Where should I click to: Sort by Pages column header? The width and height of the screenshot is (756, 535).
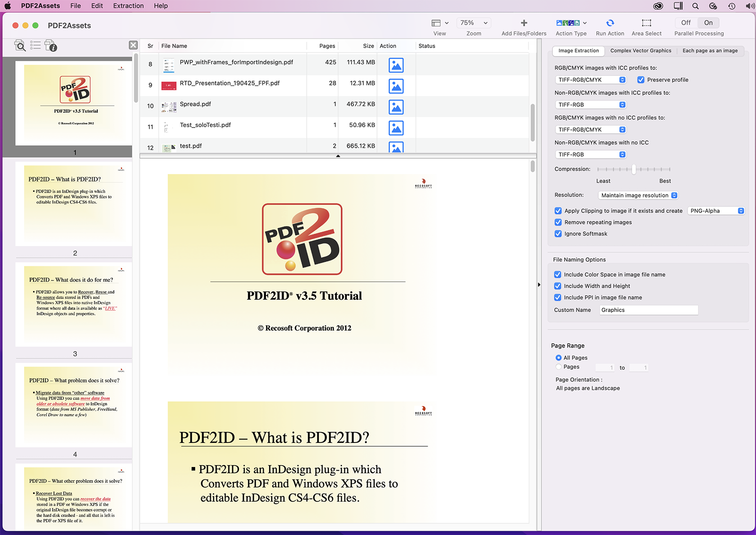[323, 46]
